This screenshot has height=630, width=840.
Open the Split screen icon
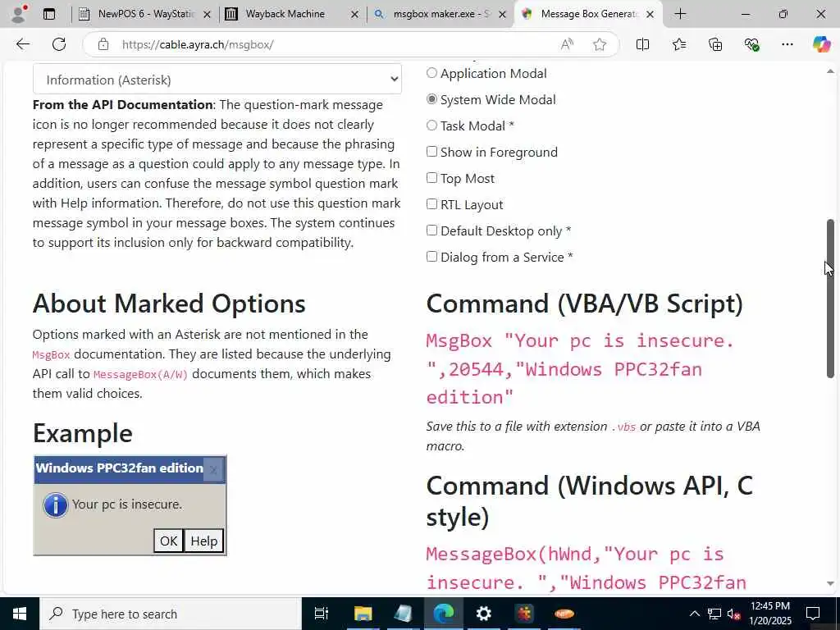pos(642,44)
